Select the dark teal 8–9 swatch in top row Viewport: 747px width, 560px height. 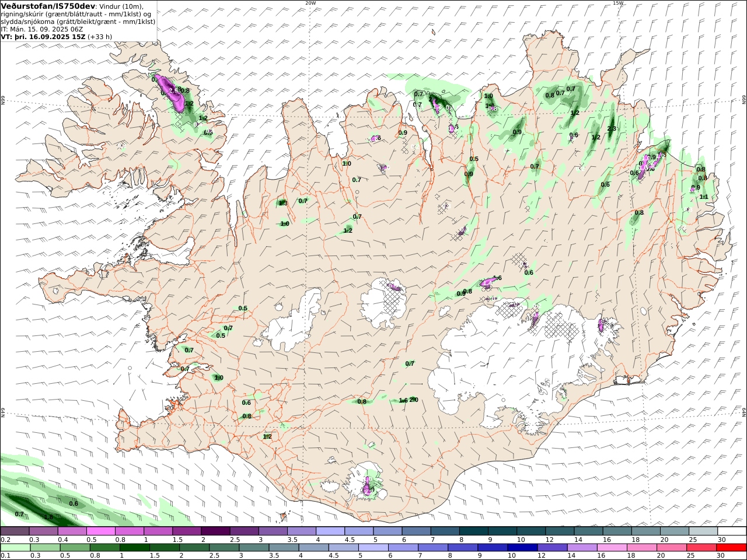[x=473, y=531]
